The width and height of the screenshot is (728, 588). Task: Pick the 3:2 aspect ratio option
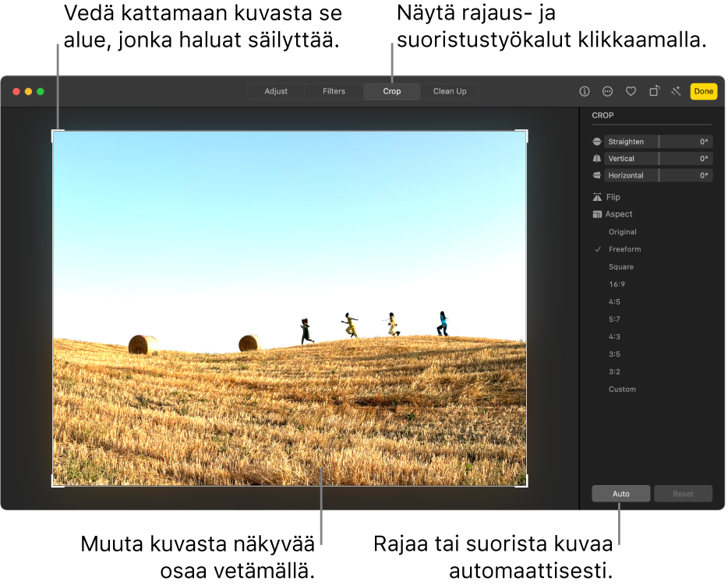614,371
